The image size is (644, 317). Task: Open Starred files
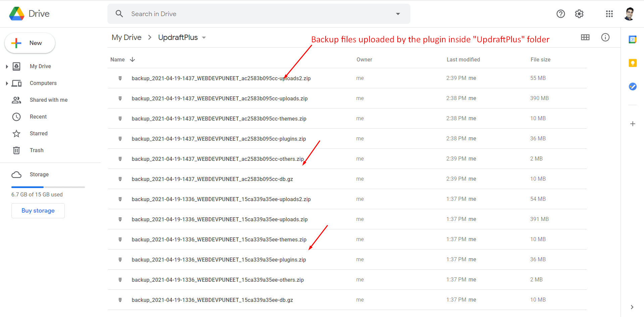point(39,134)
